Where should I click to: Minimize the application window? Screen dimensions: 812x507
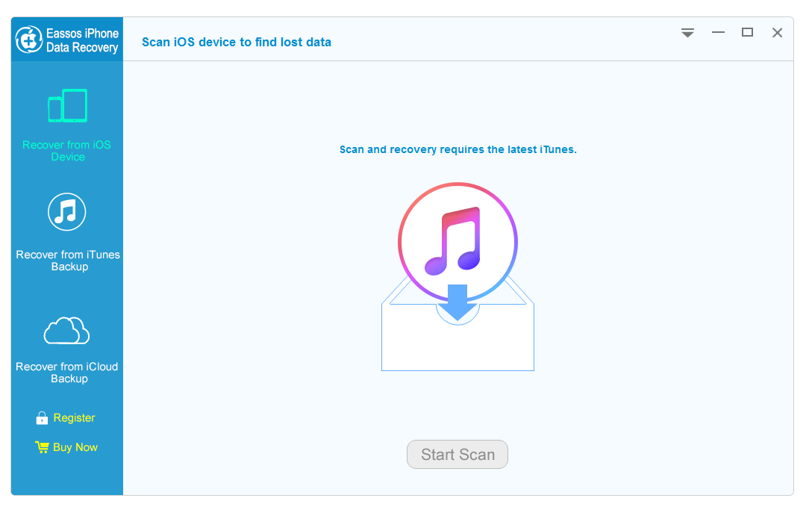coord(718,33)
